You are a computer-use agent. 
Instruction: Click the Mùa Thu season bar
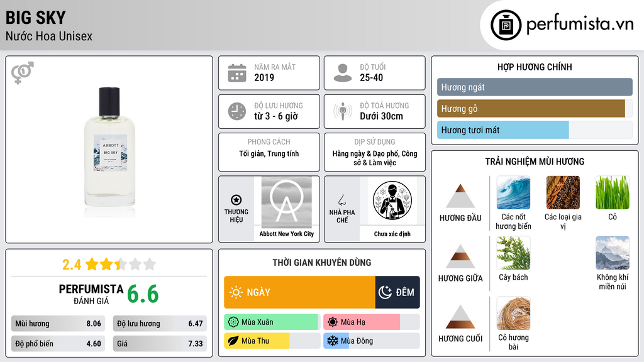click(272, 341)
